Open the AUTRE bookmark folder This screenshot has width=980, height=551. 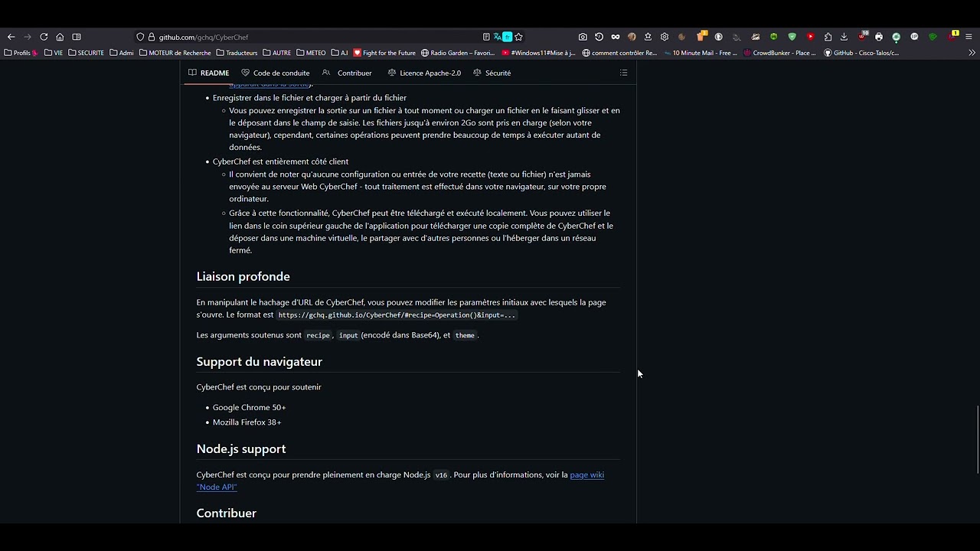pos(277,53)
